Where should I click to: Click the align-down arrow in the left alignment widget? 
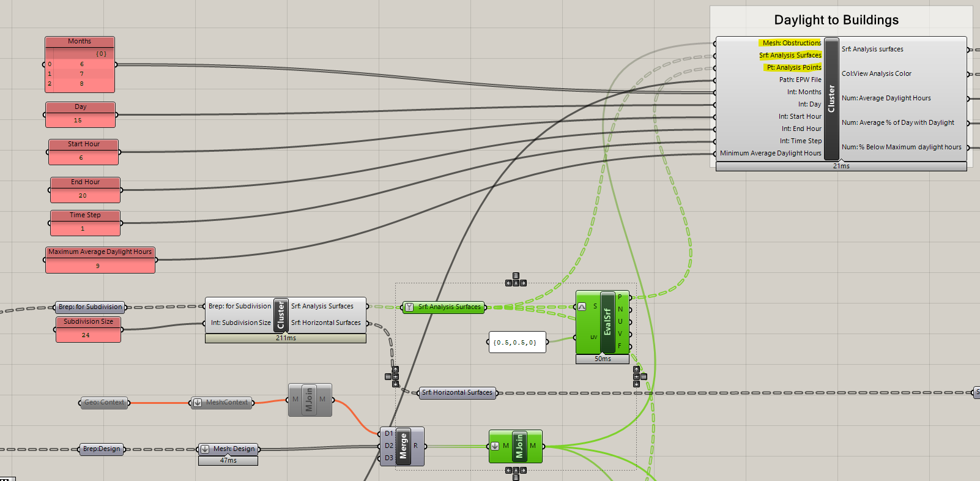395,384
